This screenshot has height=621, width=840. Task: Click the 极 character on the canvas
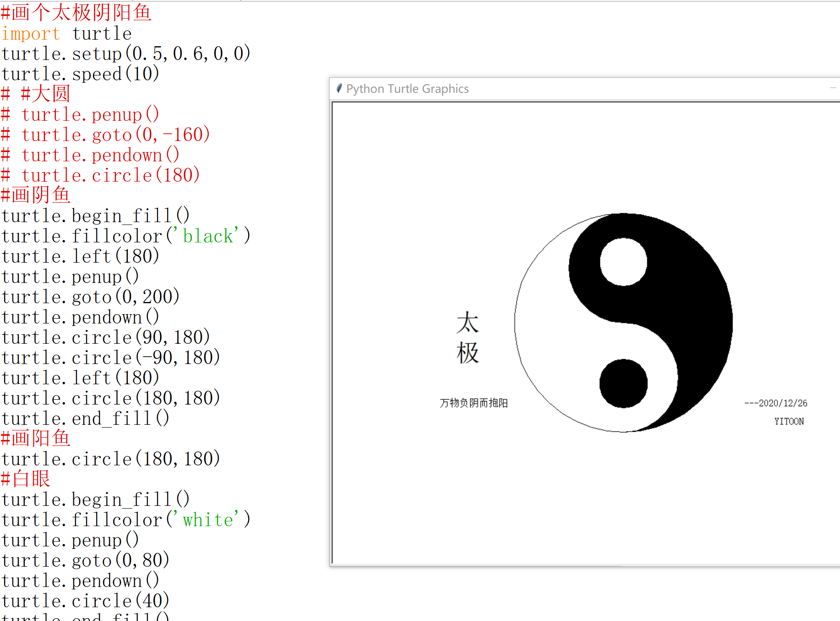coord(467,353)
